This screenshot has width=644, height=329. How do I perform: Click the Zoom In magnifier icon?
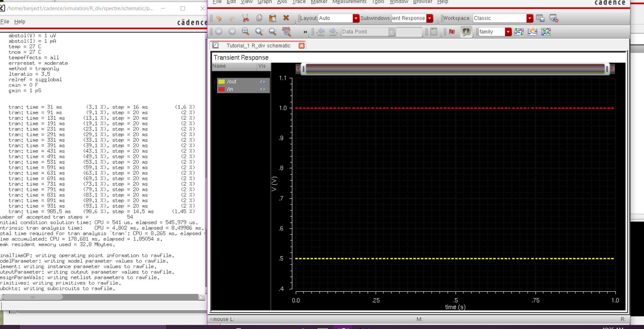click(x=259, y=32)
